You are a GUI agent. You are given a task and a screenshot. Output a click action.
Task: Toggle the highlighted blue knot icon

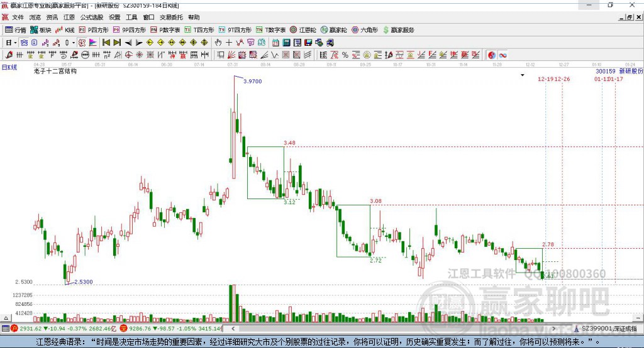tap(25, 43)
